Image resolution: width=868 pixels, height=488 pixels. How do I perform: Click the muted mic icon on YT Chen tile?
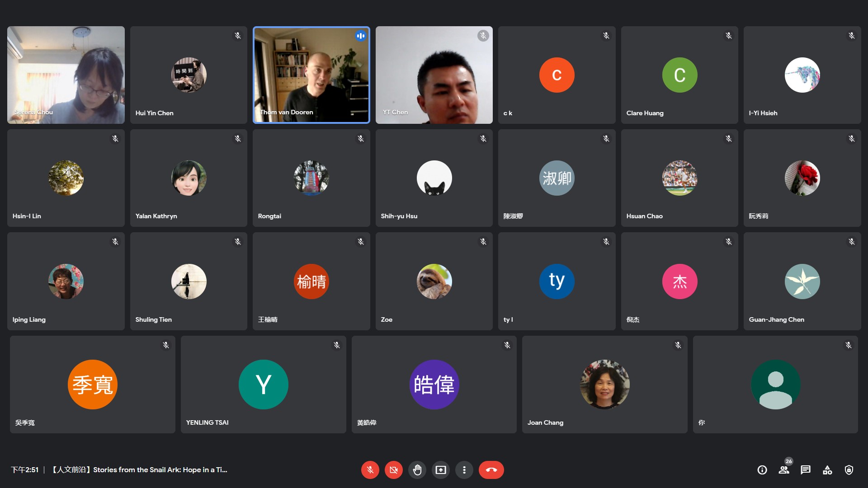click(x=483, y=36)
